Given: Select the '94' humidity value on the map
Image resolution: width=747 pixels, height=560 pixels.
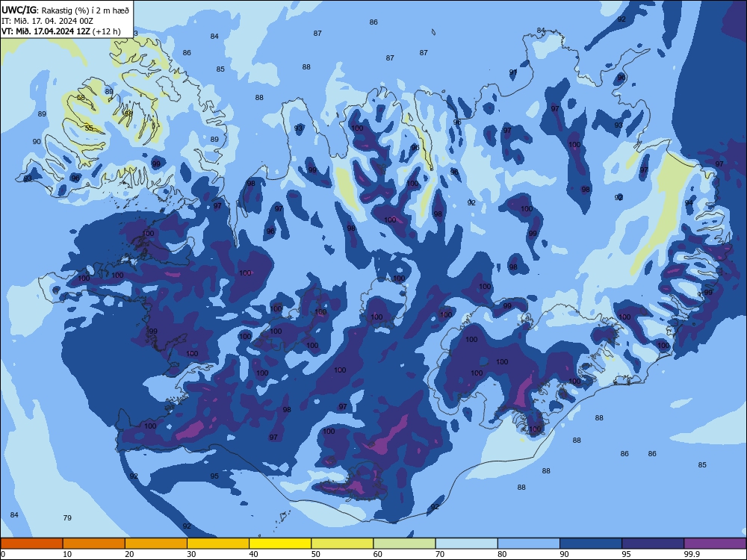Looking at the screenshot, I should click(x=689, y=203).
